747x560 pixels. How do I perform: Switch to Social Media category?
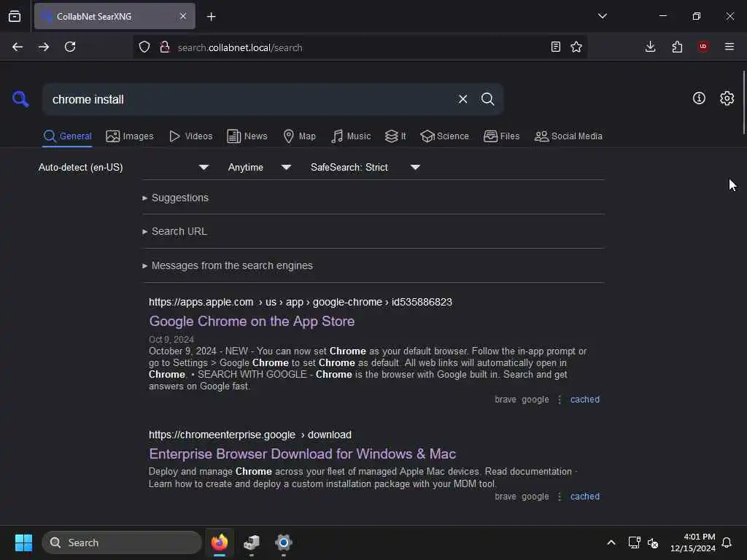pyautogui.click(x=568, y=136)
